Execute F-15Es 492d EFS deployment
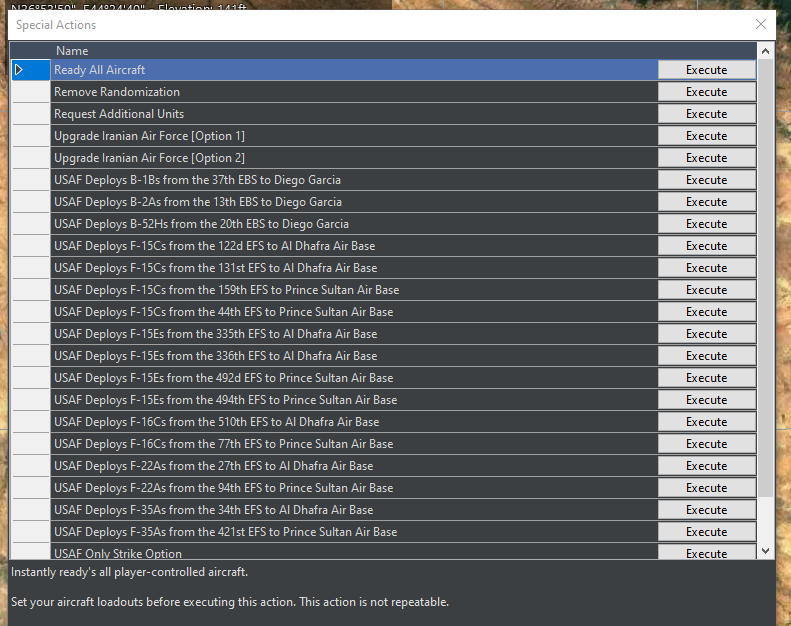791x626 pixels. 707,378
